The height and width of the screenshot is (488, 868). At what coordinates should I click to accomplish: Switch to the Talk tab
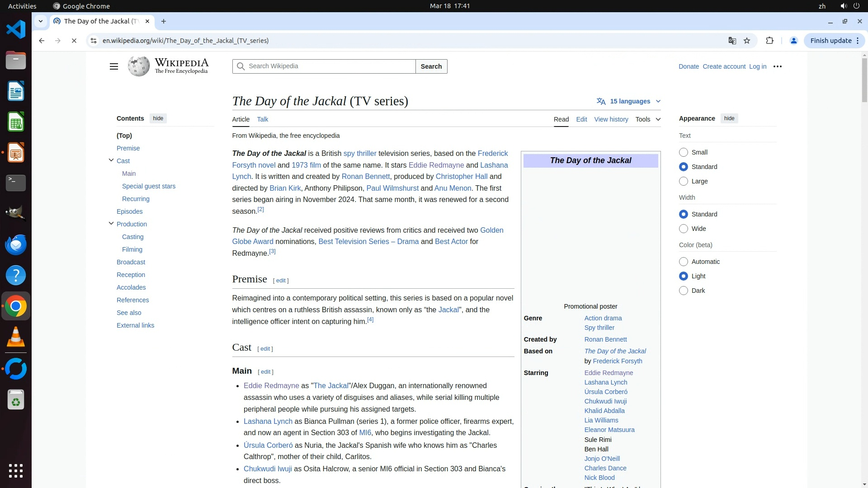262,119
